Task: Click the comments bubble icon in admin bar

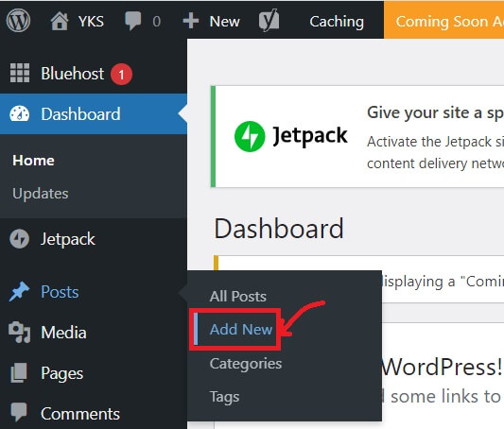Action: pyautogui.click(x=132, y=21)
